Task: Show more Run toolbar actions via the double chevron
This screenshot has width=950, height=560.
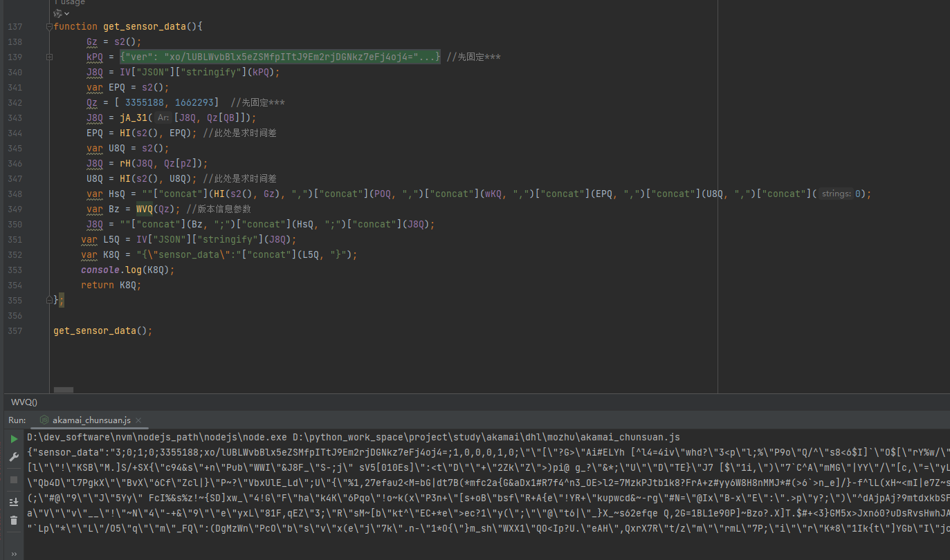Action: (x=14, y=554)
